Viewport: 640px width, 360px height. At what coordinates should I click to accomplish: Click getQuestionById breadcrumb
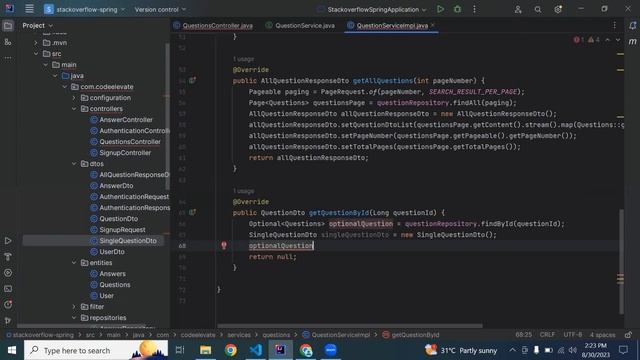(411, 335)
